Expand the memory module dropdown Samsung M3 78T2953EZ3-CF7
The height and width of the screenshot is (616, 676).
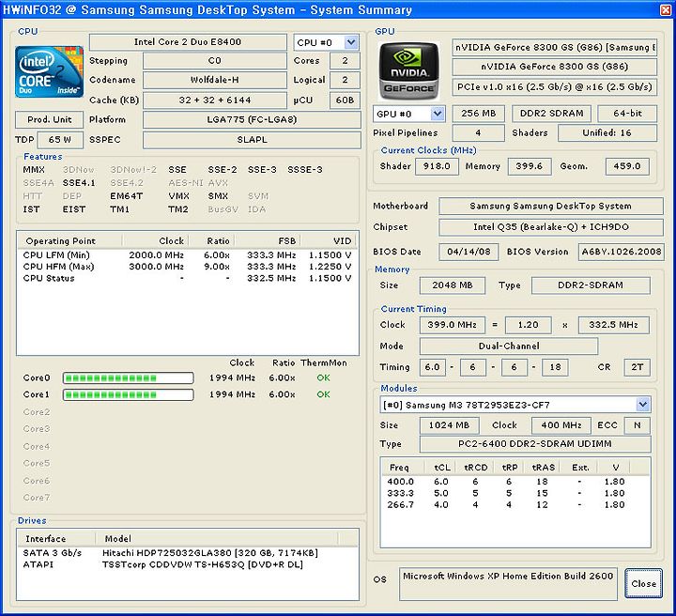643,405
